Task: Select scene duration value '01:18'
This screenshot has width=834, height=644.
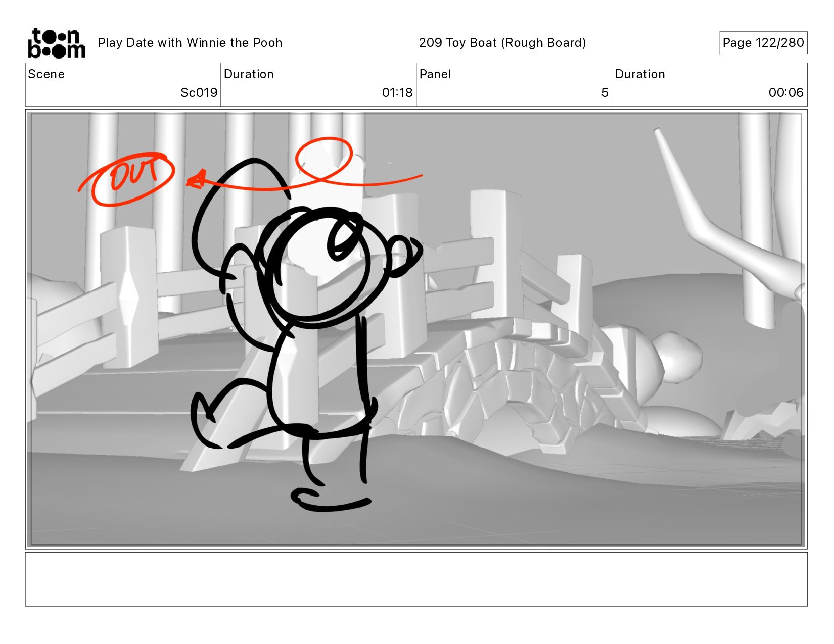Action: point(397,93)
